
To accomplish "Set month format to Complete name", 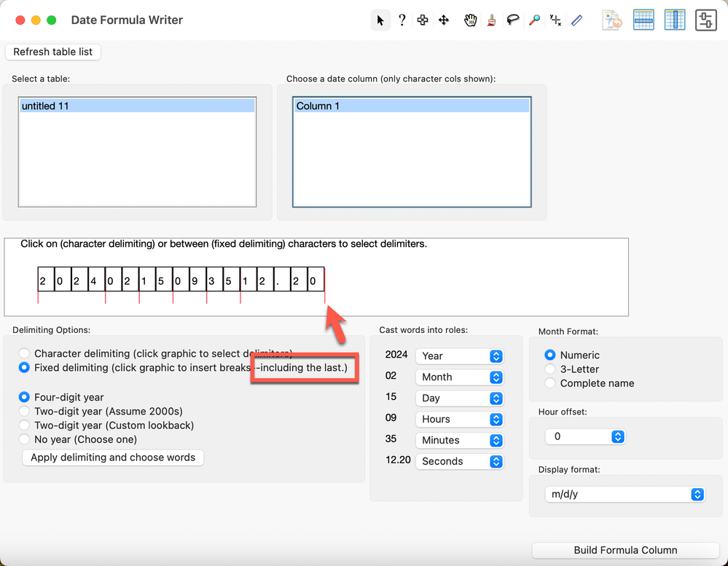I will (x=549, y=382).
